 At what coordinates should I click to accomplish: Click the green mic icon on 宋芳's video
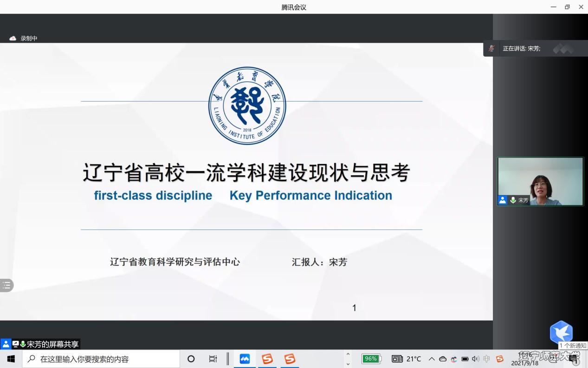point(513,200)
